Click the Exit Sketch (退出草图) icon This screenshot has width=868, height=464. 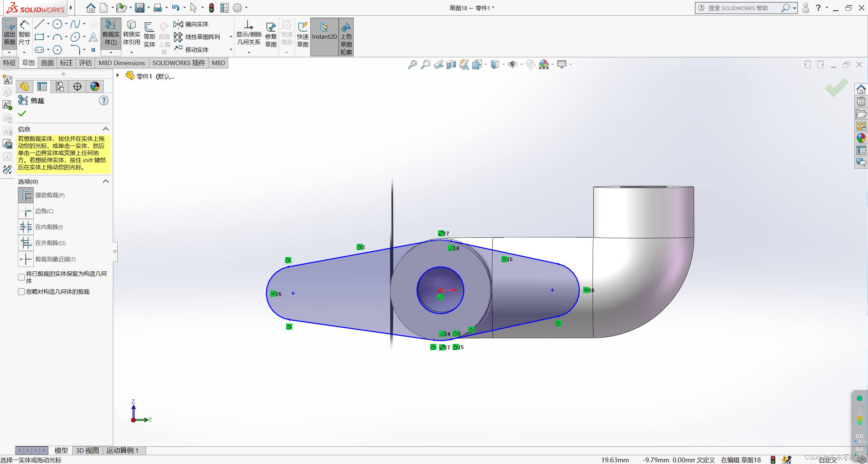click(9, 33)
